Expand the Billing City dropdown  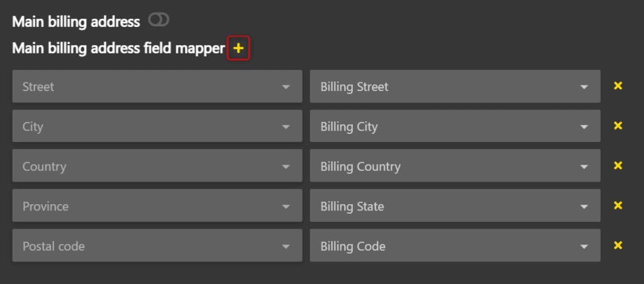click(x=454, y=126)
